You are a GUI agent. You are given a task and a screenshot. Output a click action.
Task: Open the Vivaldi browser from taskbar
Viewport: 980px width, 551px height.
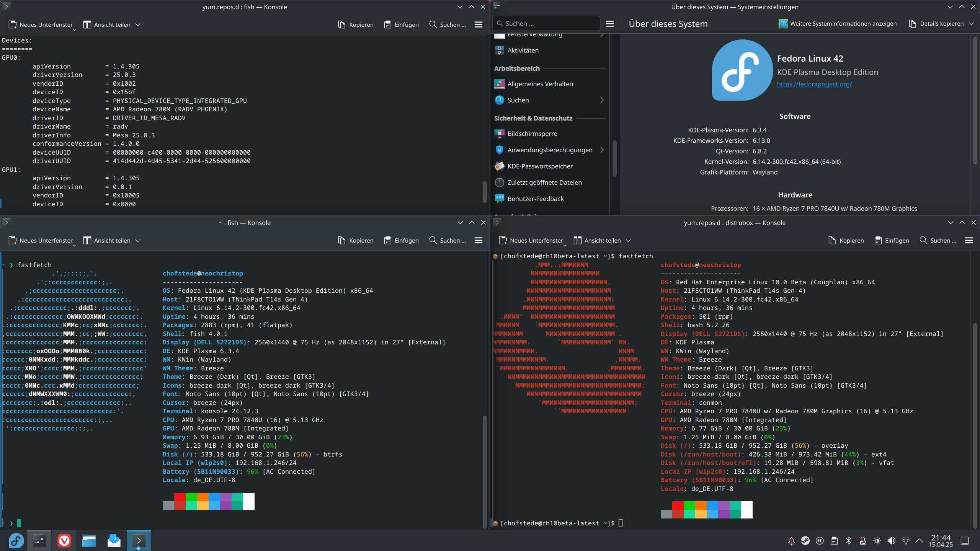64,541
